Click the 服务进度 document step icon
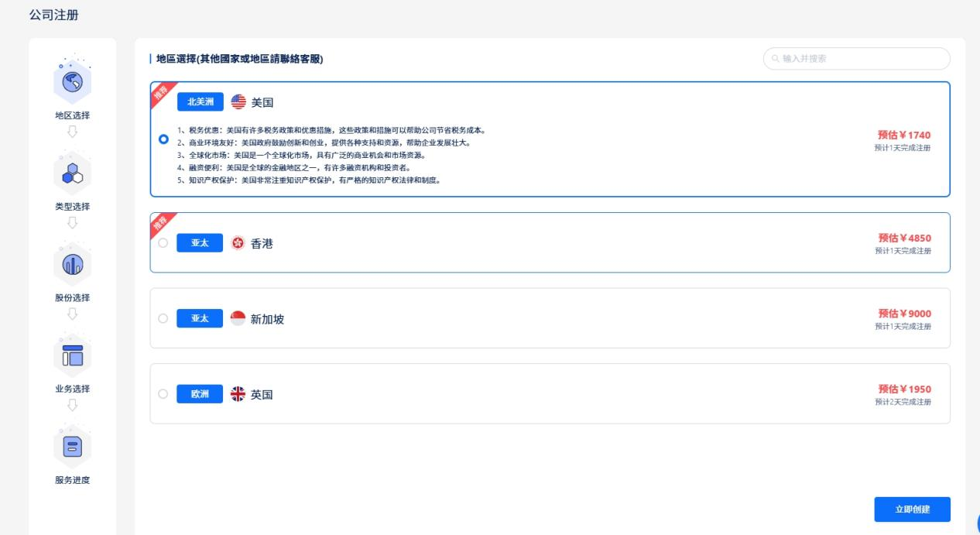980x535 pixels. [72, 447]
